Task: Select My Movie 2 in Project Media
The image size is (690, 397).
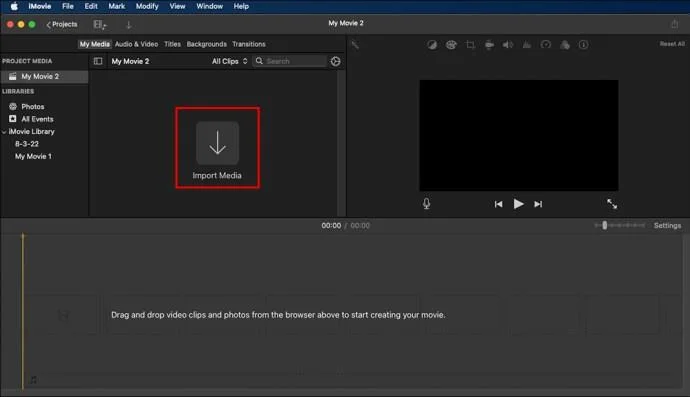Action: (x=44, y=76)
